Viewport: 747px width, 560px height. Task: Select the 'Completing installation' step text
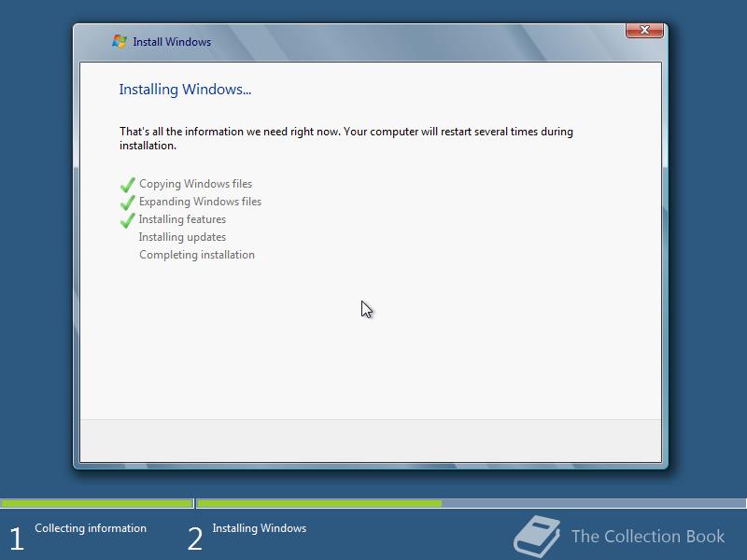[197, 255]
